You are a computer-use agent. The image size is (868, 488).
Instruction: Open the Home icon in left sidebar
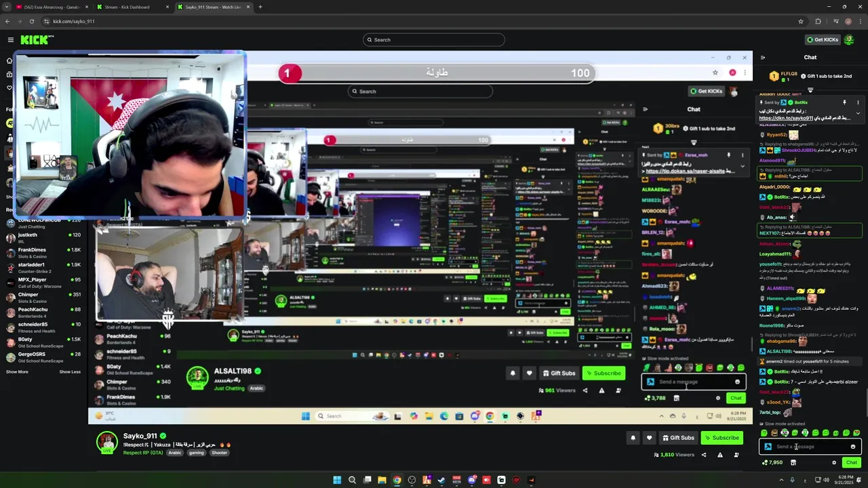pos(9,61)
